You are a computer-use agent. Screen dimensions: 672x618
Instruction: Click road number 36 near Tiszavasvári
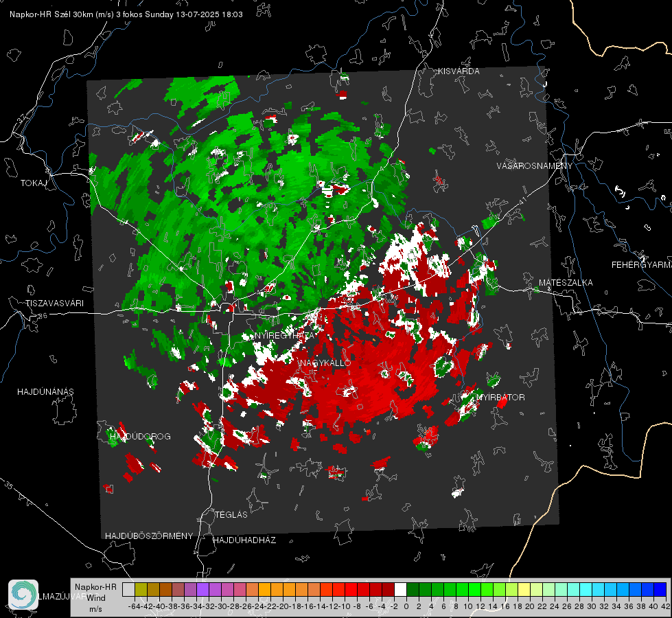point(43,316)
